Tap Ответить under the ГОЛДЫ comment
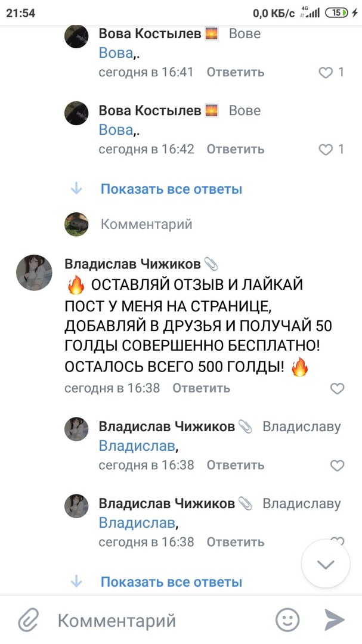Viewport: 362px width, 644px height. 201,388
